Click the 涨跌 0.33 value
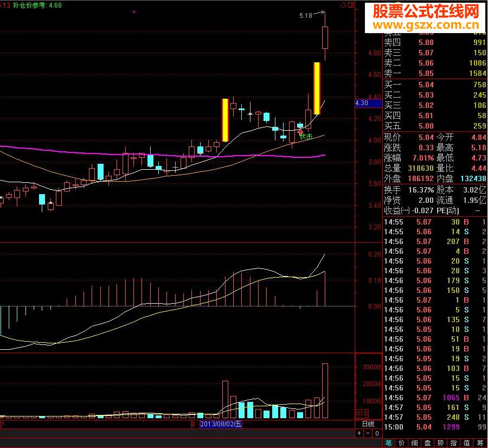 [426, 148]
